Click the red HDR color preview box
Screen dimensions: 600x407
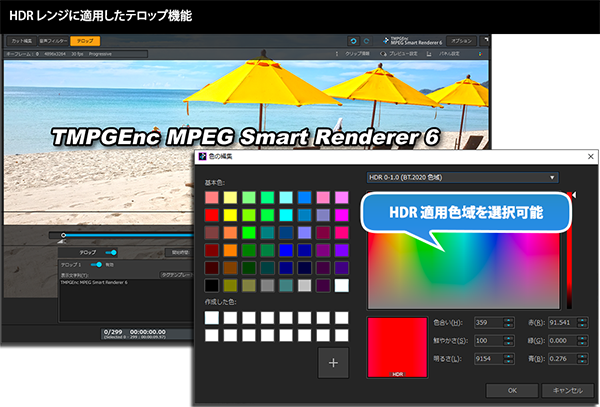(x=397, y=347)
